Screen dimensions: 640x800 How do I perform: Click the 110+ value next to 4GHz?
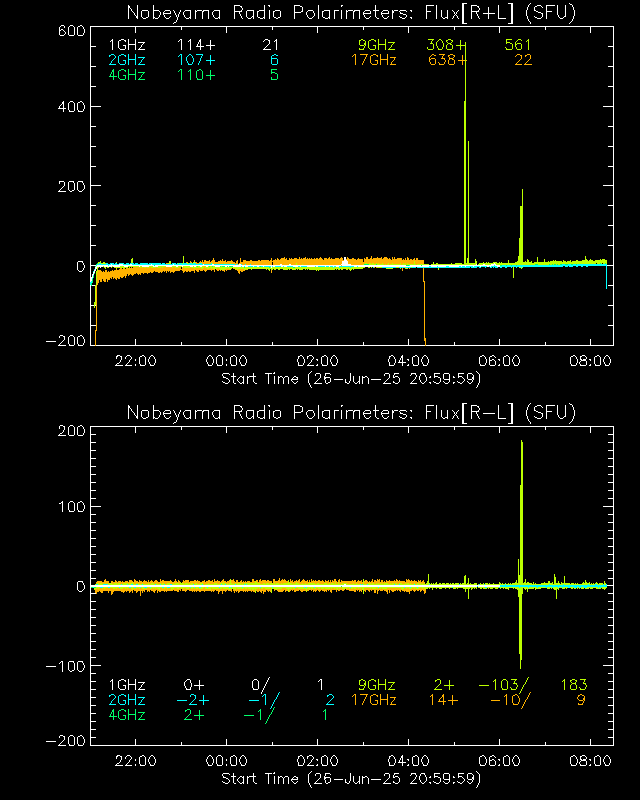click(x=196, y=75)
